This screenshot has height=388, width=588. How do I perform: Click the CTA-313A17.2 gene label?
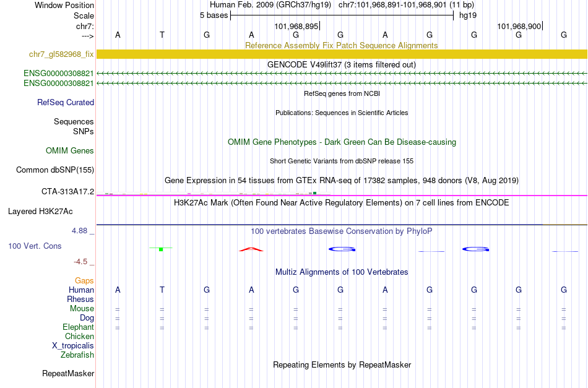pos(68,192)
